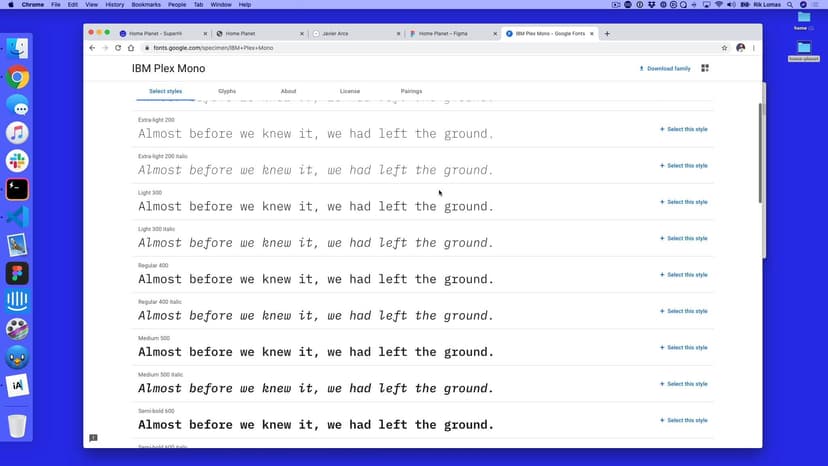Open Figma from the Dock
Viewport: 828px width, 466px height.
point(17,273)
